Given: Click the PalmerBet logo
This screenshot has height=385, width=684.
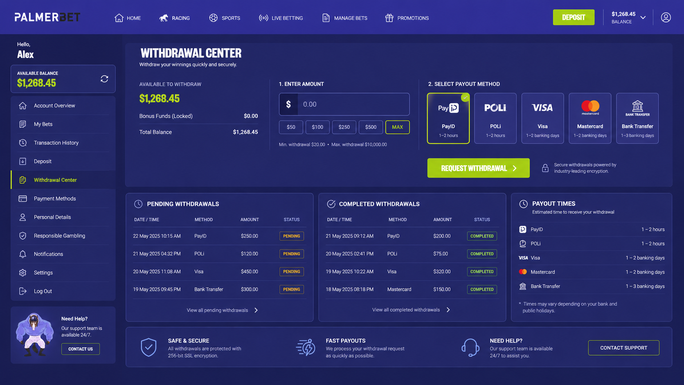Looking at the screenshot, I should pos(47,17).
